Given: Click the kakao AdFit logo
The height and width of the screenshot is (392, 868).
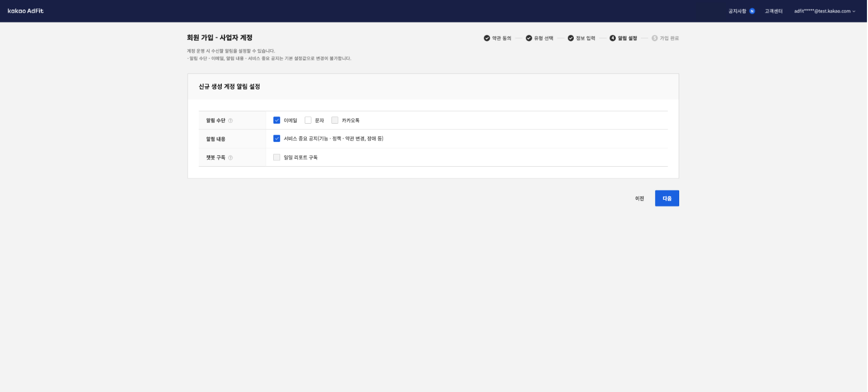Looking at the screenshot, I should (26, 11).
